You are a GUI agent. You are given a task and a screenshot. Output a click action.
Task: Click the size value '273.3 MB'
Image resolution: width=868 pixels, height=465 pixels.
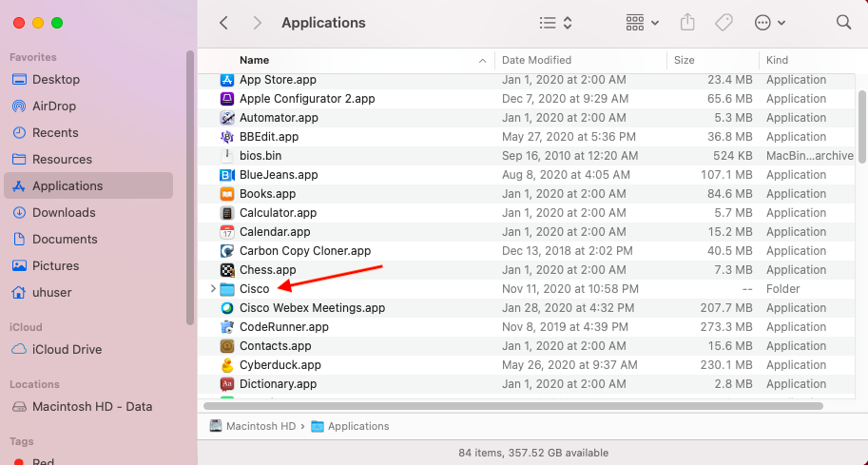coord(726,327)
